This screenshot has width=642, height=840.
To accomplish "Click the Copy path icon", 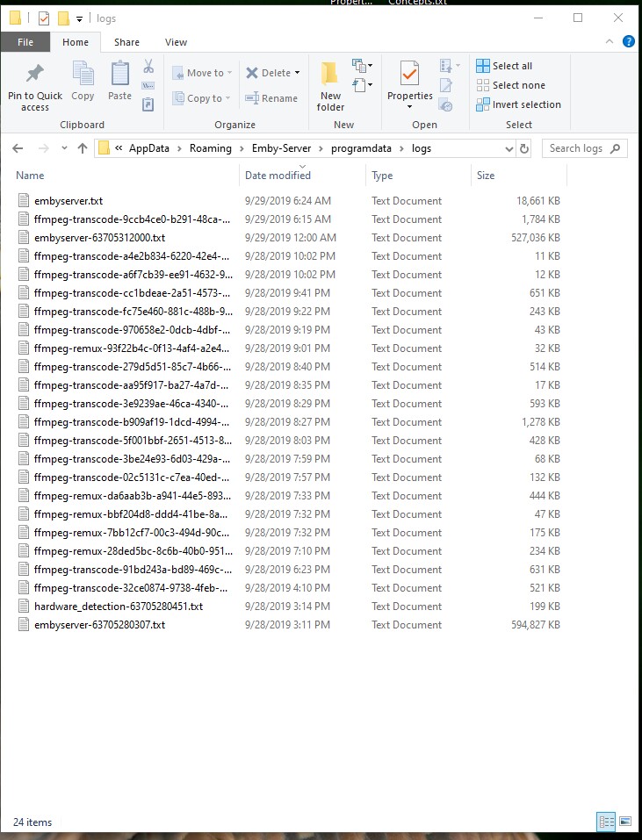I will [148, 86].
